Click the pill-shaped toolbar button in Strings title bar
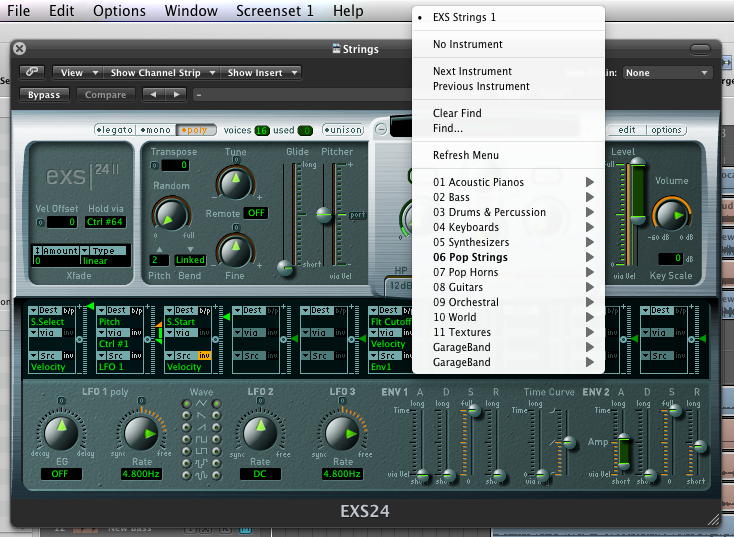 pos(700,49)
